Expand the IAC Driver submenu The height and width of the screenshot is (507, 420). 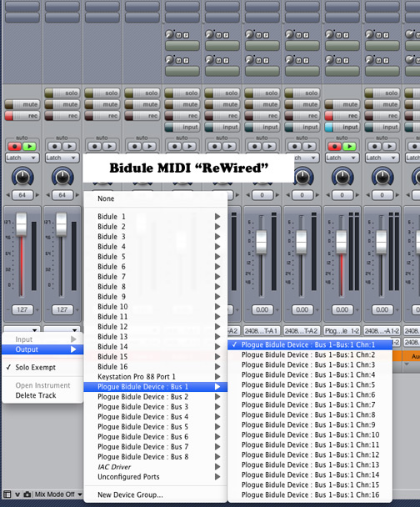pyautogui.click(x=155, y=467)
